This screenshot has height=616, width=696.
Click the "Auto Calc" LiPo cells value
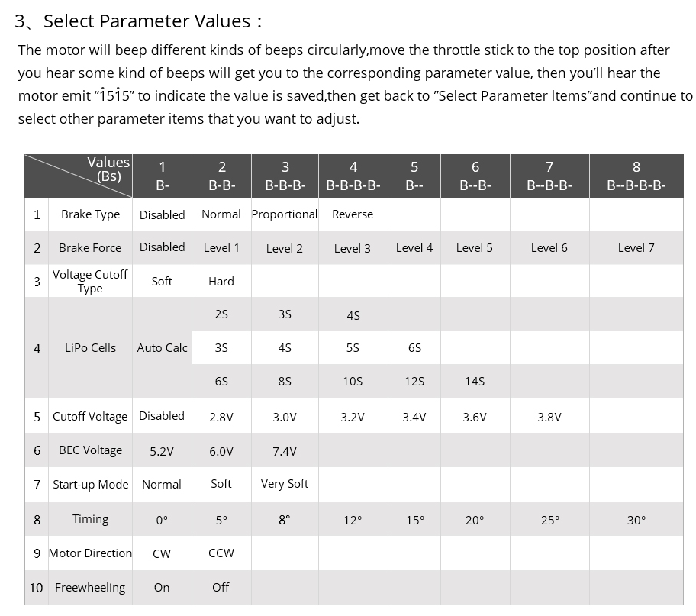pyautogui.click(x=162, y=348)
